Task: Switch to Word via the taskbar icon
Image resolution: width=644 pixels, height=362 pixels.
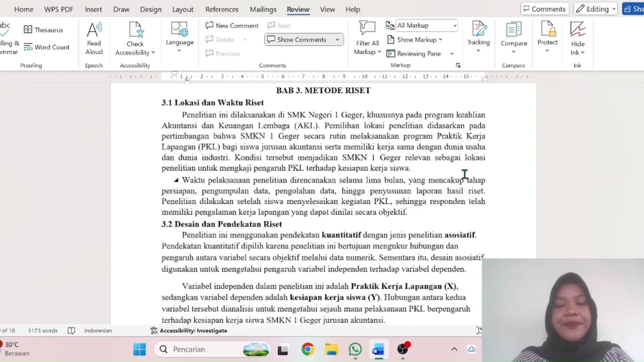Action: 378,349
